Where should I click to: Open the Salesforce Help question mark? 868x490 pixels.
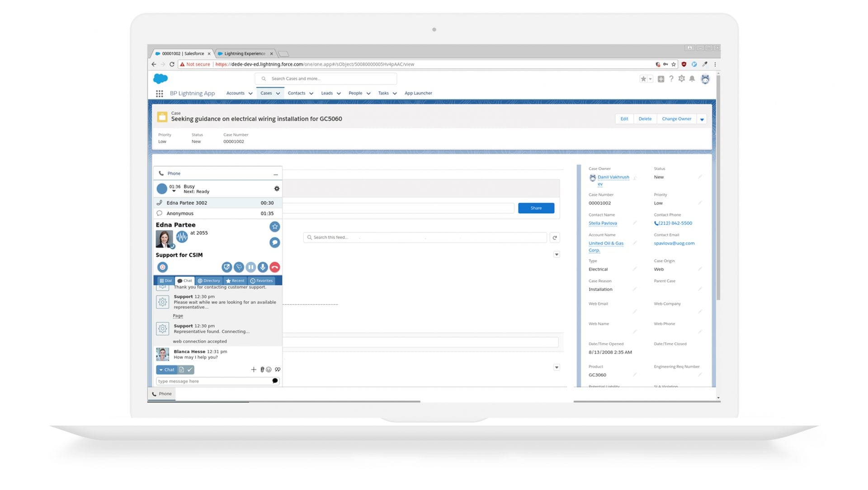click(x=671, y=79)
